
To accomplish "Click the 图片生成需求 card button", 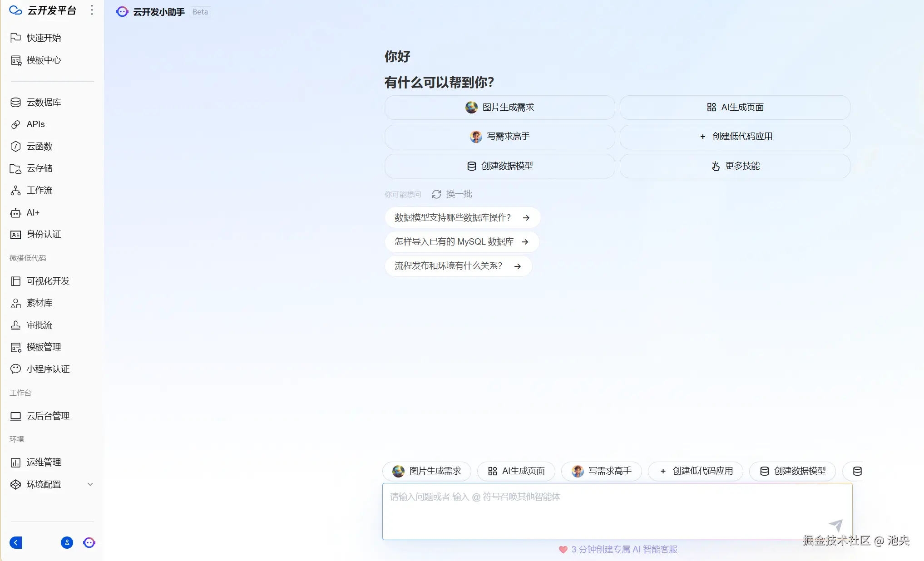I will (499, 108).
